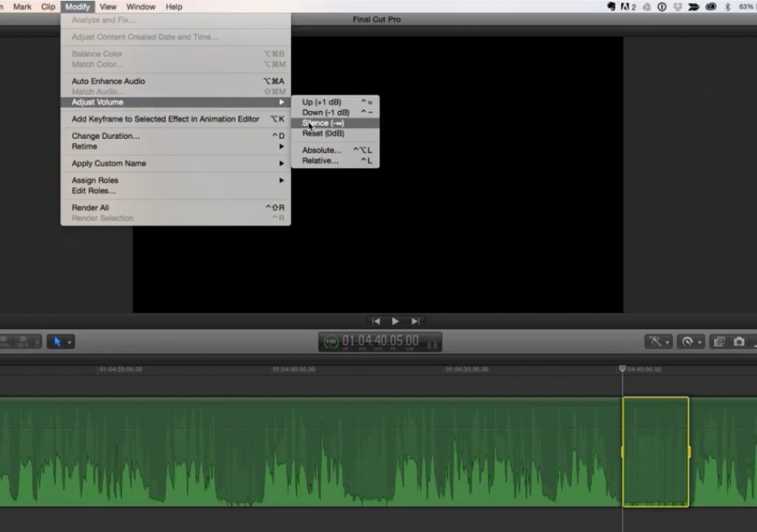Choose Absolute... volume adjustment
Viewport: 757px width, 532px height.
(335, 150)
